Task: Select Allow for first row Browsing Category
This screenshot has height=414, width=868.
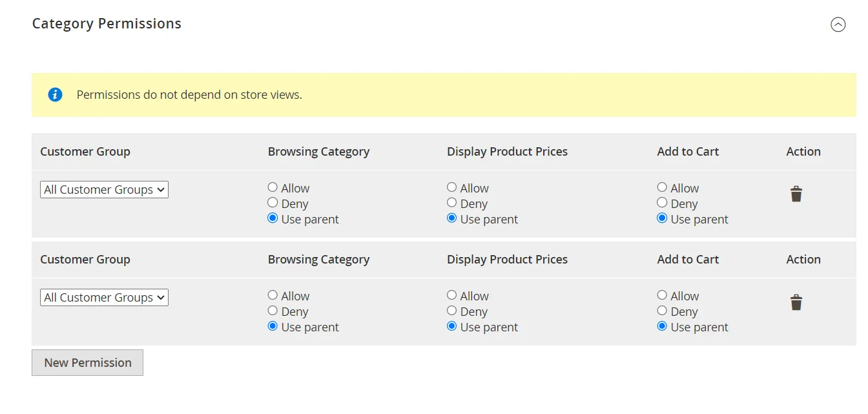Action: point(273,187)
